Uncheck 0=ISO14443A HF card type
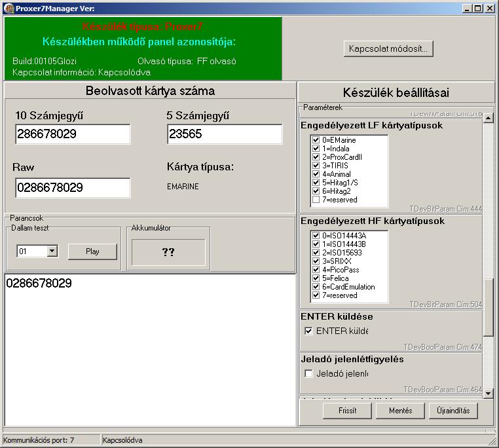 (316, 235)
